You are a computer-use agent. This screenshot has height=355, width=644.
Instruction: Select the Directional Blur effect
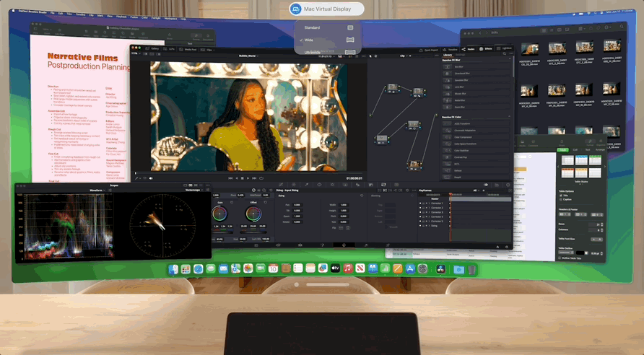pos(476,74)
